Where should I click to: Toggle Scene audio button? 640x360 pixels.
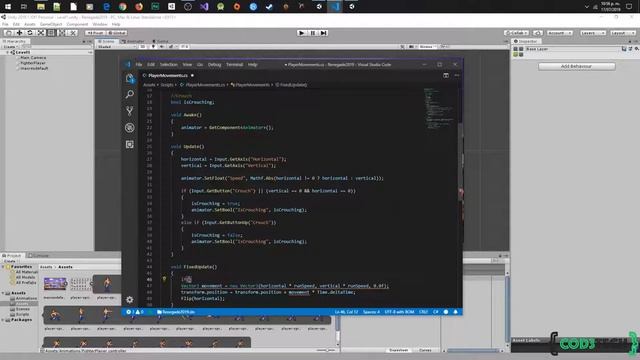click(162, 47)
